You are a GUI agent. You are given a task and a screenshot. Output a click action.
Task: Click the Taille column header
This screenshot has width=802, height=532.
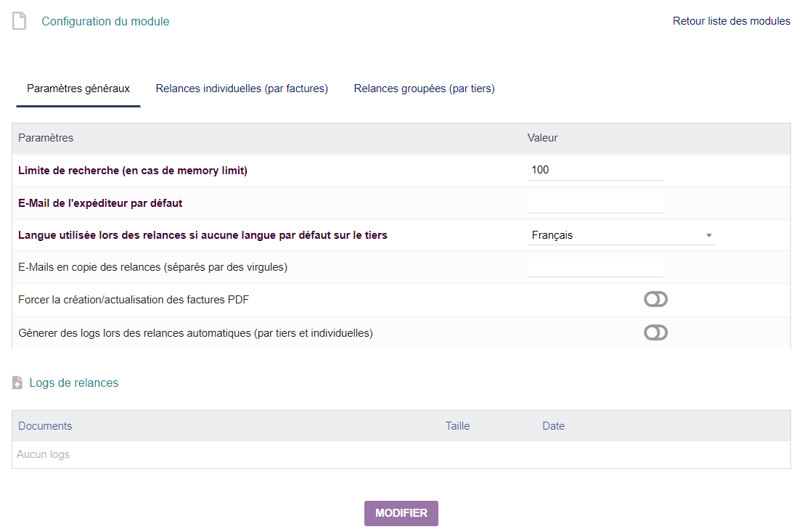tap(457, 425)
